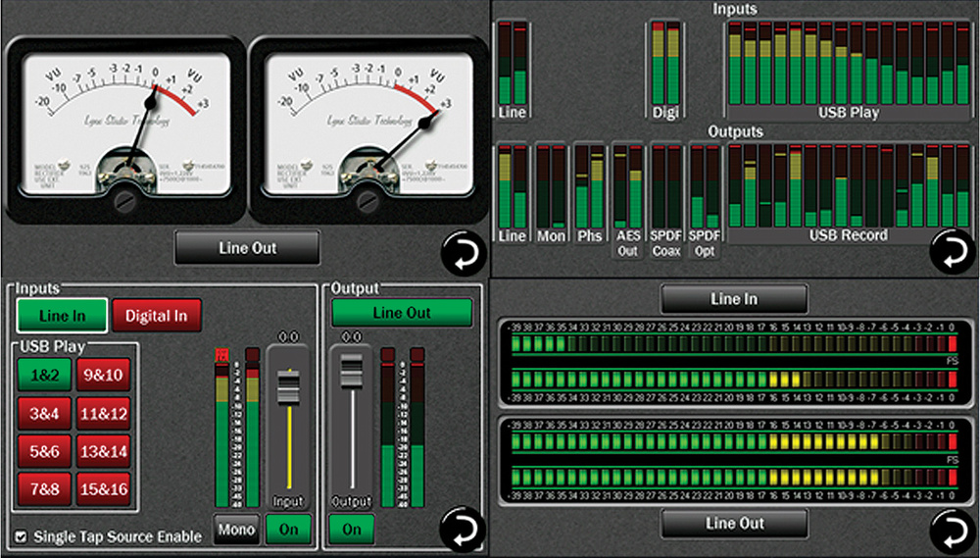Click the return arrow in the Inputs/Outputs meter panel
The height and width of the screenshot is (558, 980).
point(947,250)
